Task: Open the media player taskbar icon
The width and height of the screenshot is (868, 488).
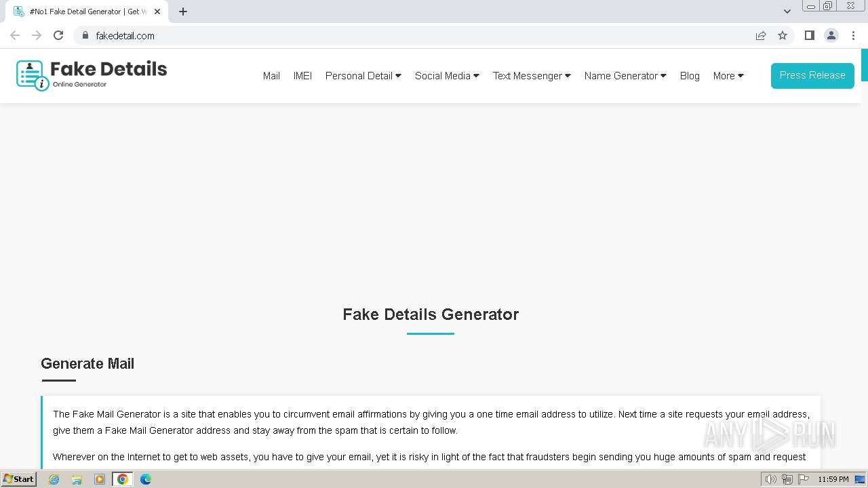Action: tap(100, 479)
